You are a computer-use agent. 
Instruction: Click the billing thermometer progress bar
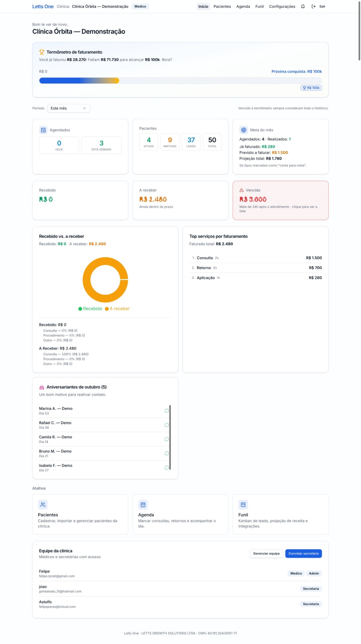click(180, 80)
